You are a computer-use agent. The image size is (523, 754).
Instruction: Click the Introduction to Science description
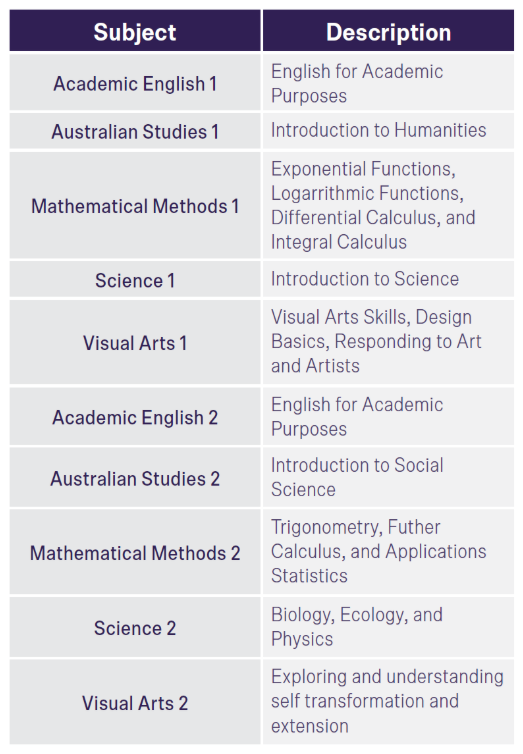click(x=365, y=279)
